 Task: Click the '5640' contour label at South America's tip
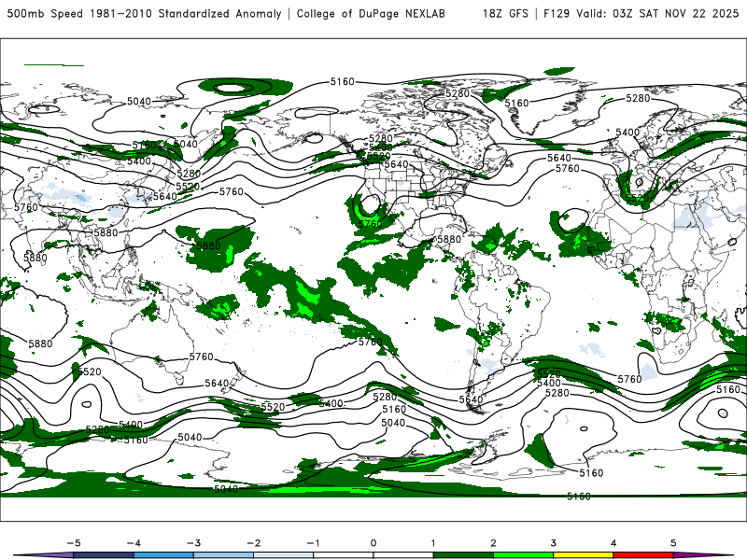click(472, 400)
